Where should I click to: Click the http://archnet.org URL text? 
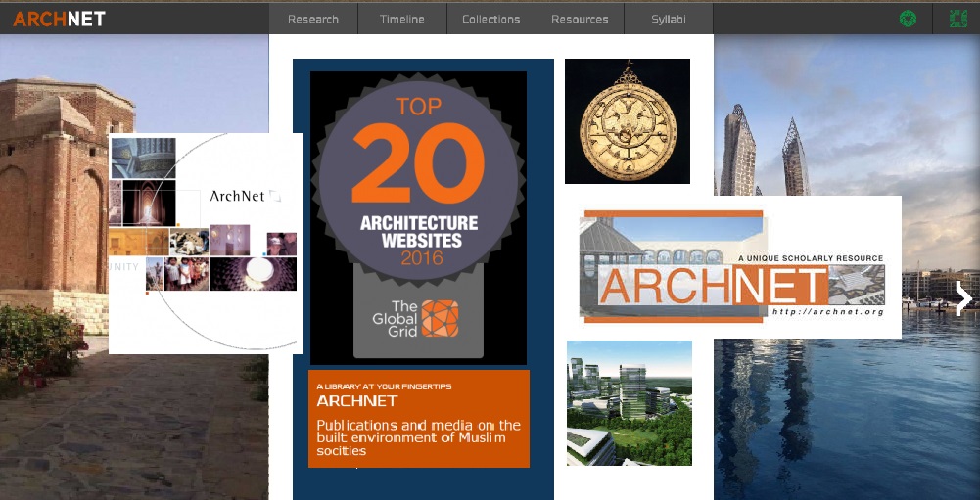(827, 311)
